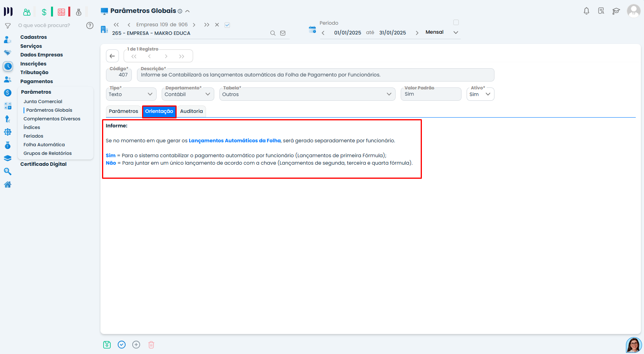This screenshot has width=644, height=354.
Task: Collapse the Parâmetros Globais title chevron
Action: click(x=188, y=11)
